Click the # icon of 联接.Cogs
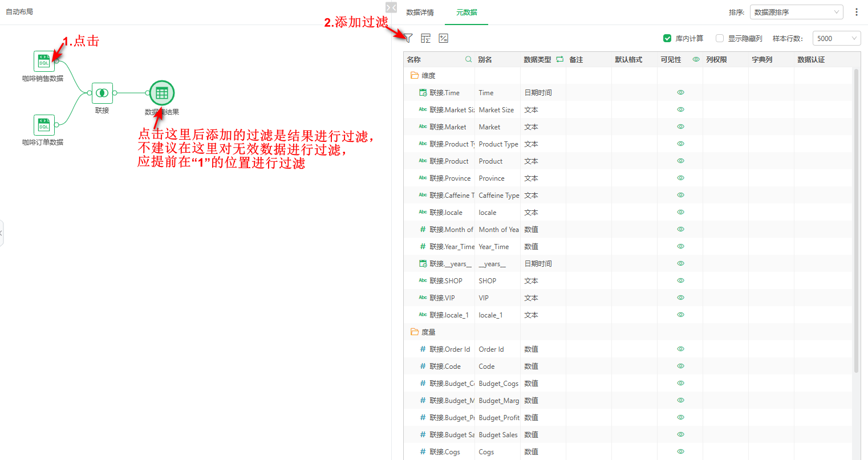This screenshot has height=460, width=868. tap(423, 451)
